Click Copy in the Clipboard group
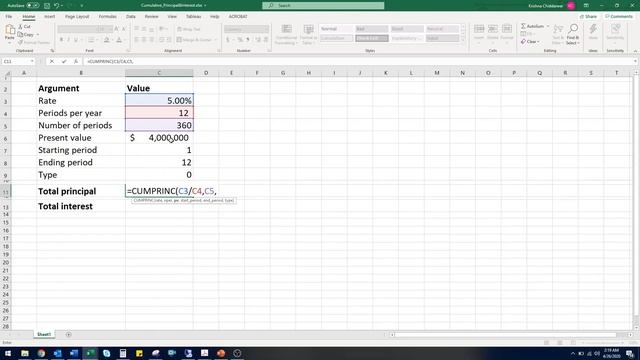The height and width of the screenshot is (360, 640). coord(26,35)
